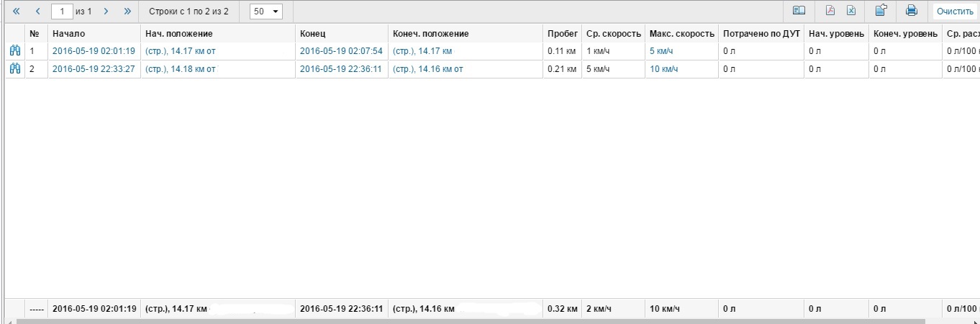Click the document with arrow icon
Image resolution: width=980 pixels, height=324 pixels.
pos(881,11)
